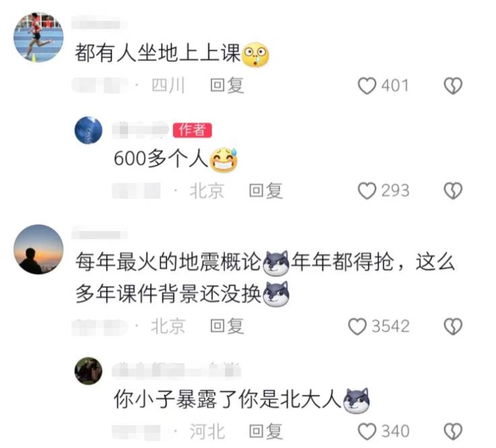
Task: Dislike the 北大人 reply via broken heart
Action: coord(454,432)
